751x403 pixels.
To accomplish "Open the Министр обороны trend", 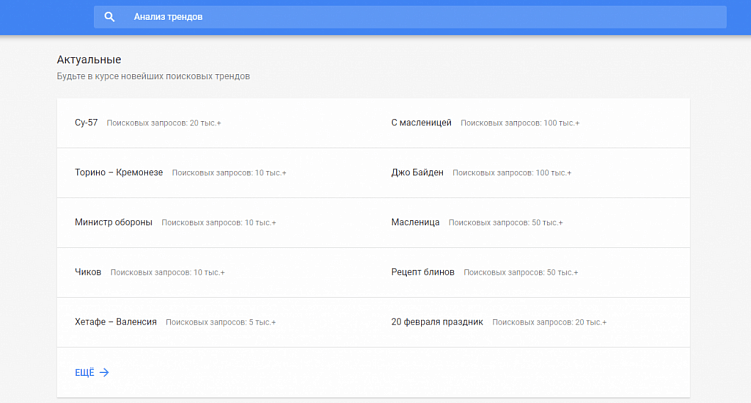I will [x=113, y=222].
